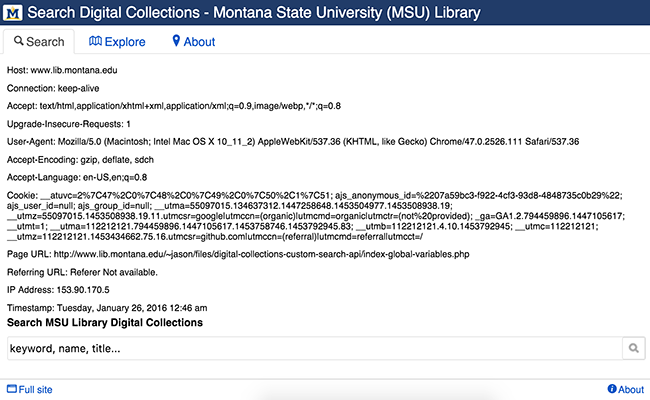Open the About tab
The width and height of the screenshot is (650, 400).
[193, 42]
